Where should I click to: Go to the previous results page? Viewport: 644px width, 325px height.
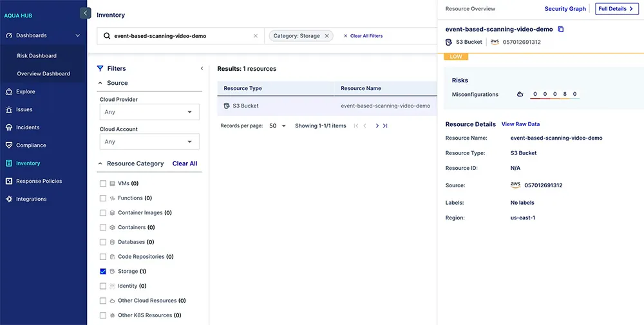tap(365, 126)
